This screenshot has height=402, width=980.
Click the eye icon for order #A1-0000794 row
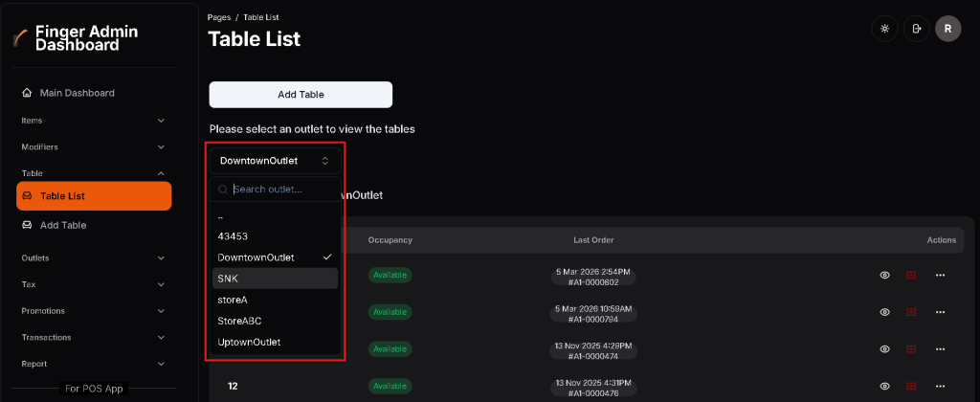click(x=885, y=312)
